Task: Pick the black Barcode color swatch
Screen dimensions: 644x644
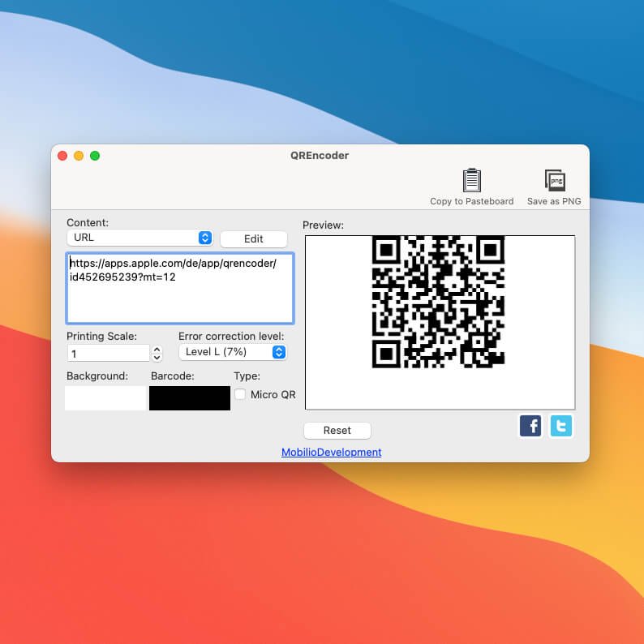Action: point(189,398)
